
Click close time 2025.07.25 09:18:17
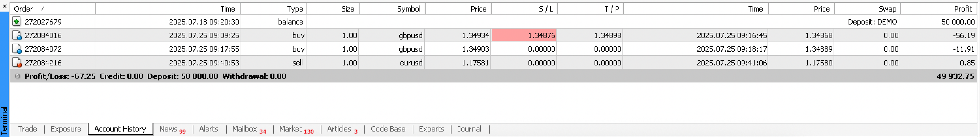[x=731, y=49]
